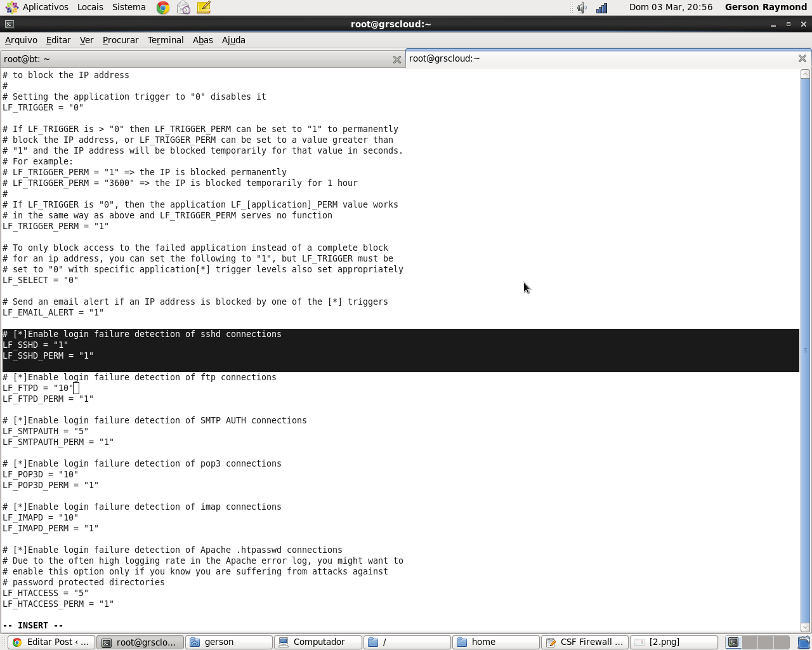
Task: Close the root@grscloud tab
Action: [x=802, y=58]
